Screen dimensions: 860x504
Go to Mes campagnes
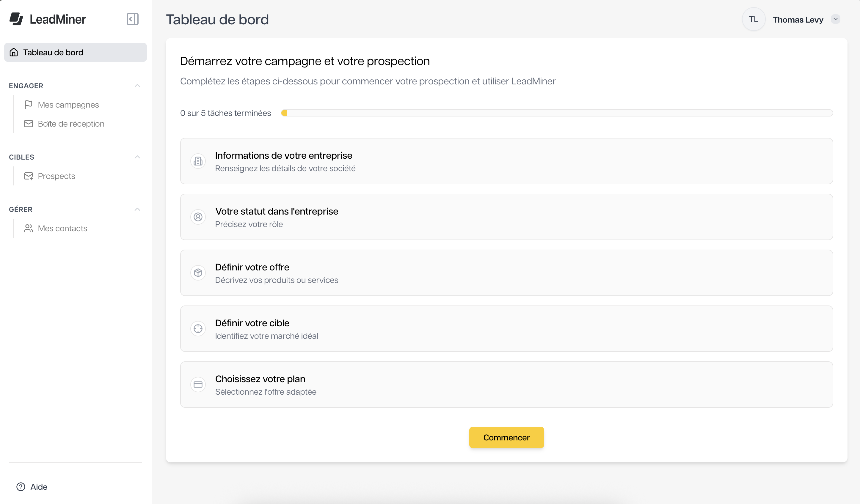point(68,105)
